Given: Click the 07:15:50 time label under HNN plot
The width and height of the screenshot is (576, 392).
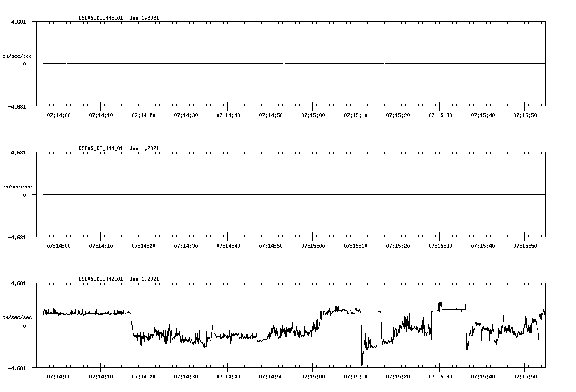Looking at the screenshot, I should tap(525, 246).
